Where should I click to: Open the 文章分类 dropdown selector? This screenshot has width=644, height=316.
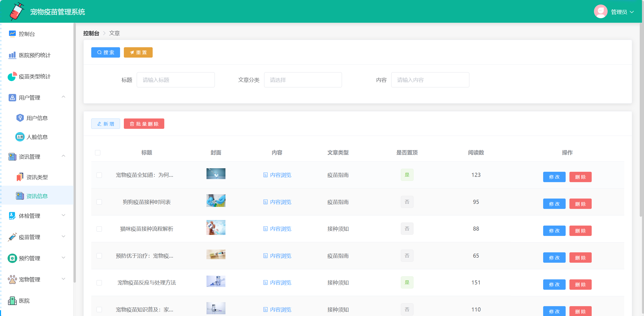(x=303, y=80)
